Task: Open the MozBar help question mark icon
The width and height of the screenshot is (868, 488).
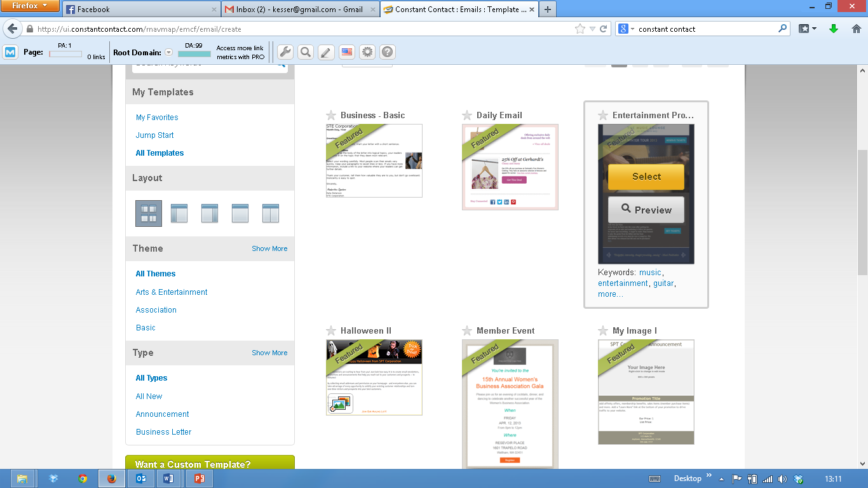Action: 388,52
